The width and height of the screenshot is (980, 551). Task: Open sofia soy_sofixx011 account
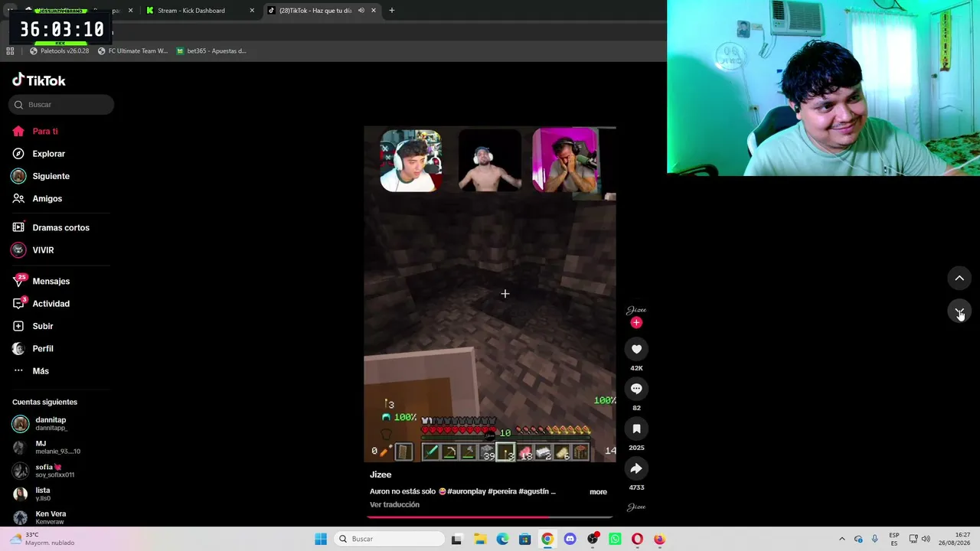(44, 471)
